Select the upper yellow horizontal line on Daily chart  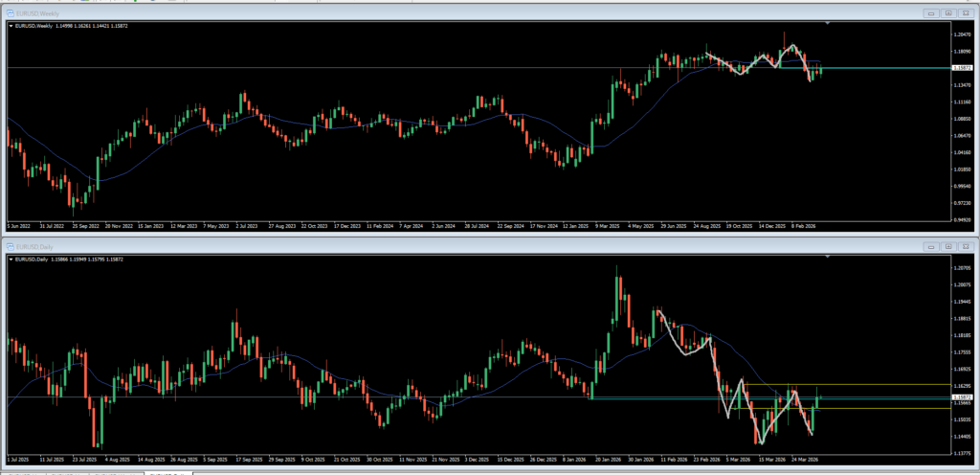[x=848, y=384]
